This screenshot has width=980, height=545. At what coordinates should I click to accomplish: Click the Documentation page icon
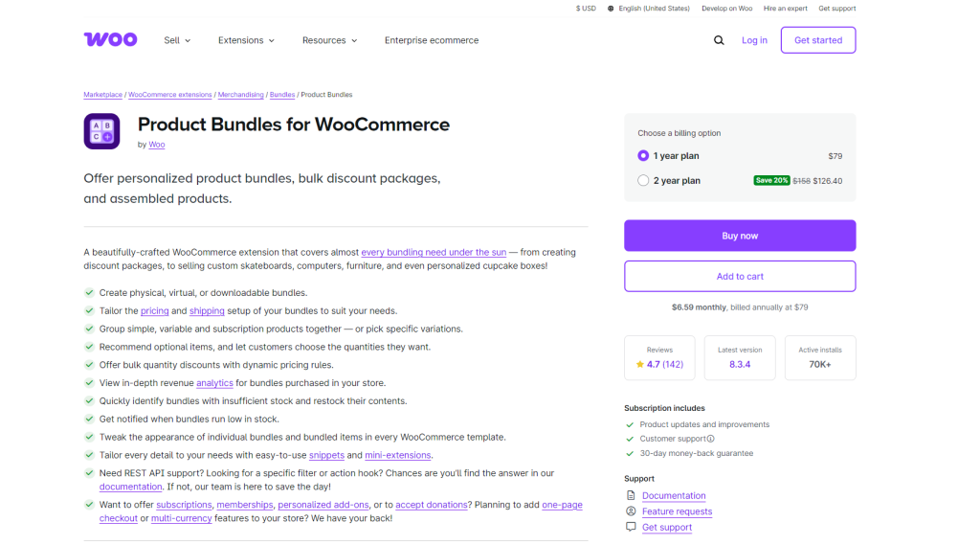[631, 495]
